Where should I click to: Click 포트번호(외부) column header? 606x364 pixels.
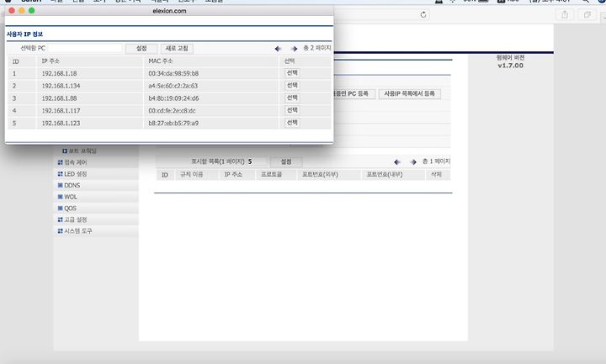320,175
